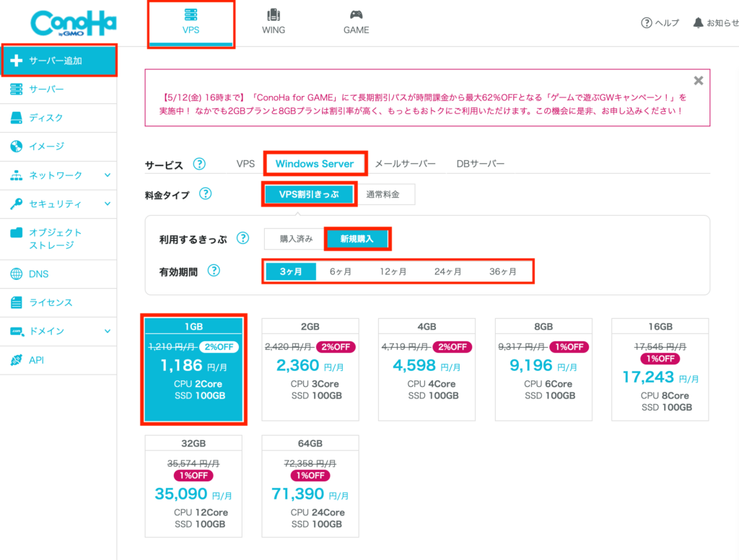Click the ライセンス list icon
The image size is (739, 560).
tap(17, 302)
